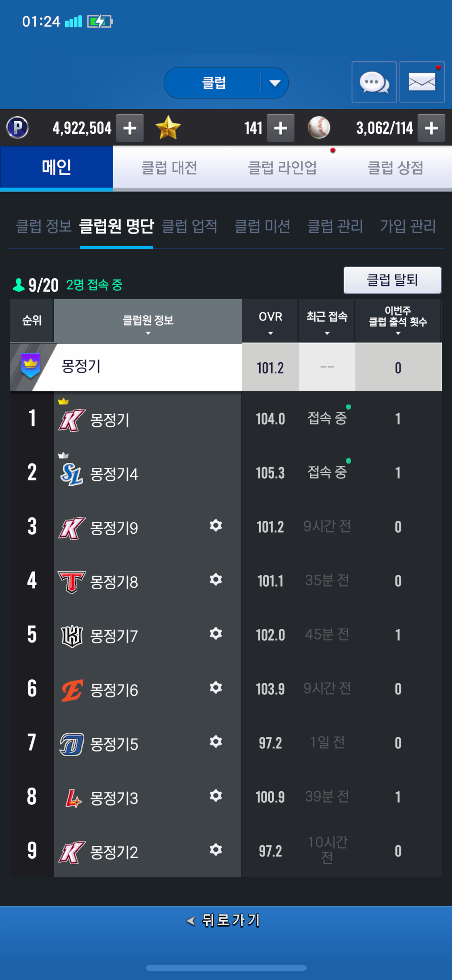The image size is (452, 980).
Task: Sort by 이번주 클럽 출석 횟수 column
Action: 398,321
